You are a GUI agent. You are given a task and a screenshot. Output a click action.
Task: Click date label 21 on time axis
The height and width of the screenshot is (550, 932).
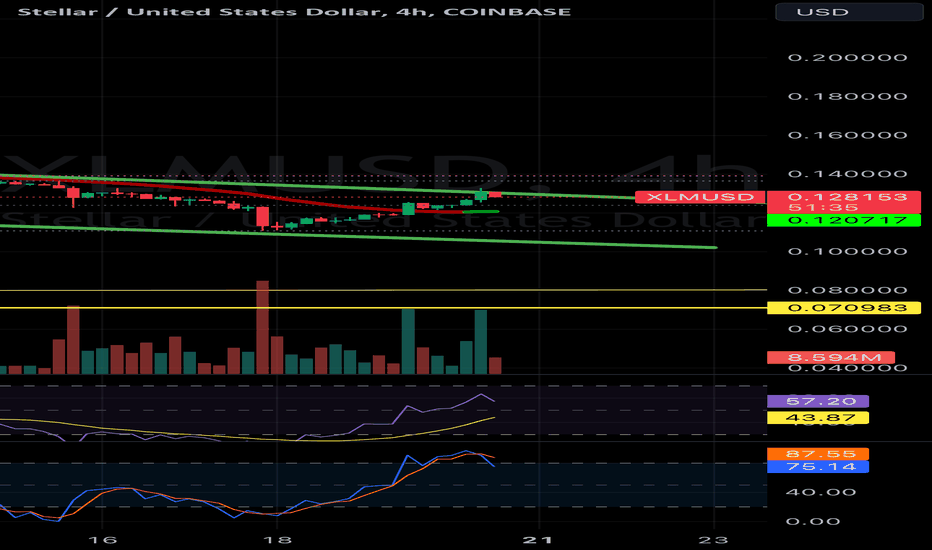539,540
